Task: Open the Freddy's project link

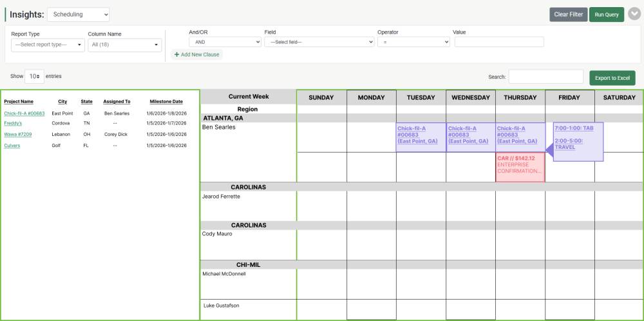Action: 13,123
